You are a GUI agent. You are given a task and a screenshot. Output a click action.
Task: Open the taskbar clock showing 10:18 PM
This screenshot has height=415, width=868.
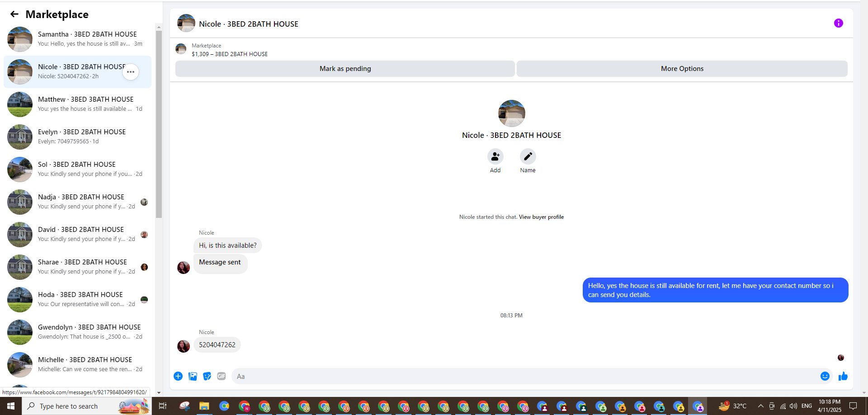(x=830, y=406)
